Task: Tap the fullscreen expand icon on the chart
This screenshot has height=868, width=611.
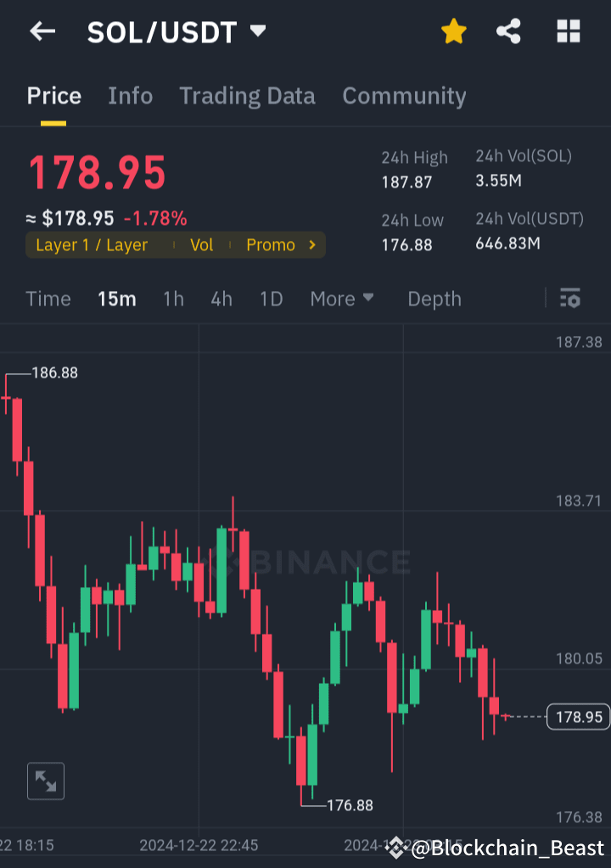Action: 45,781
